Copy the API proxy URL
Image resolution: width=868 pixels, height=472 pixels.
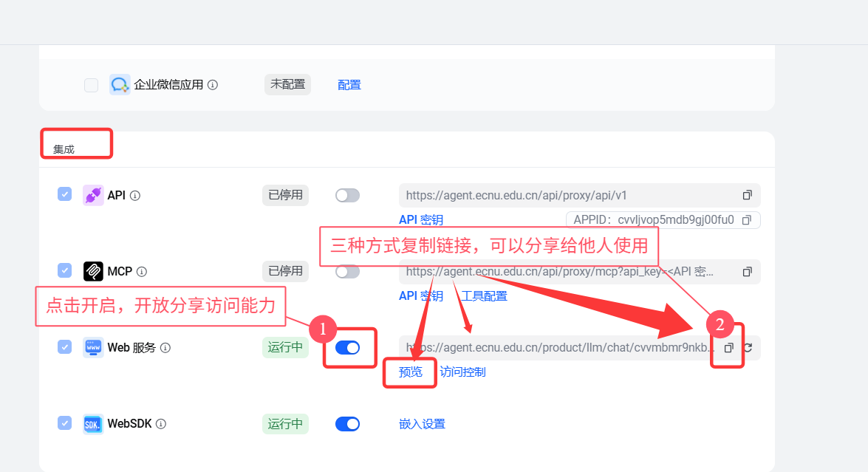(x=747, y=195)
